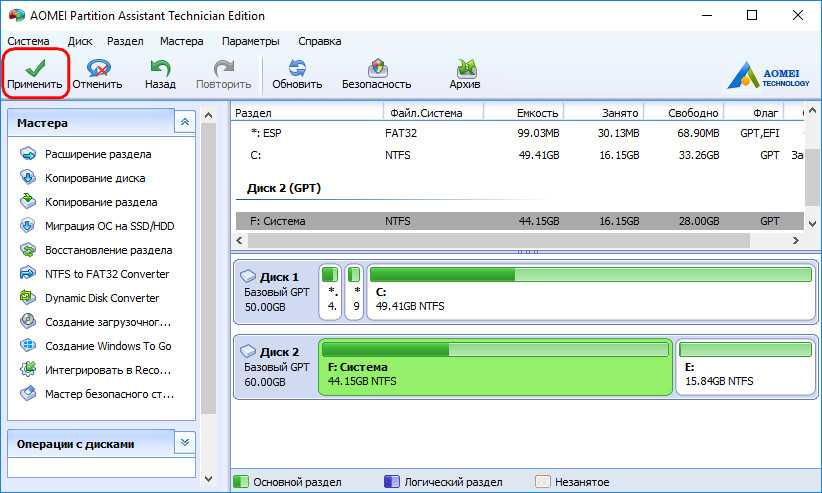Open the Параметры menu

(x=250, y=41)
